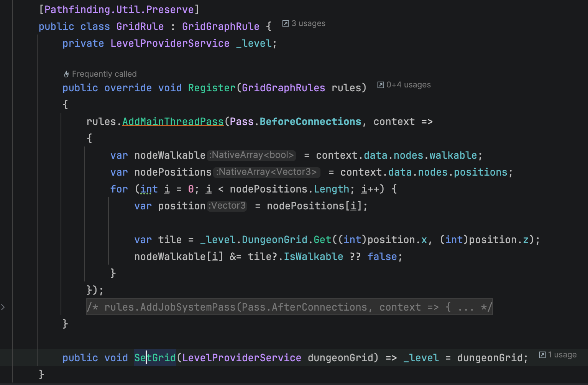Click the IsWalkable property on tile

click(x=313, y=257)
